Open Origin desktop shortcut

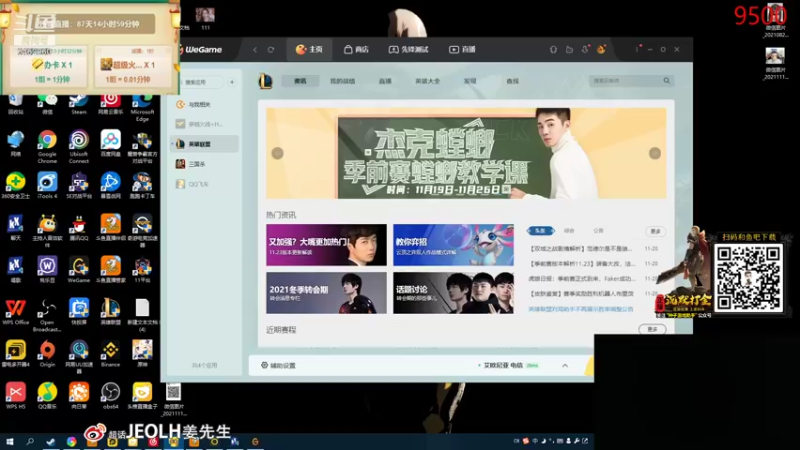point(47,354)
